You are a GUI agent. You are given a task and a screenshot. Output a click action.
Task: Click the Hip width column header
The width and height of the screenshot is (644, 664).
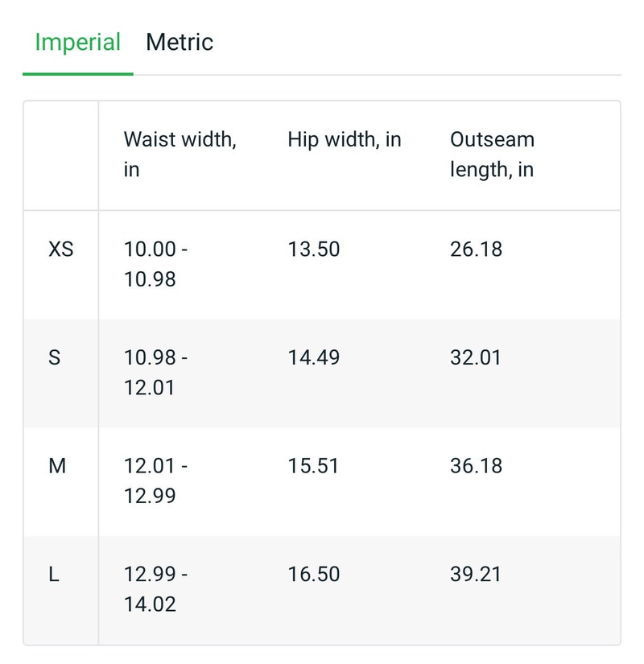click(345, 140)
